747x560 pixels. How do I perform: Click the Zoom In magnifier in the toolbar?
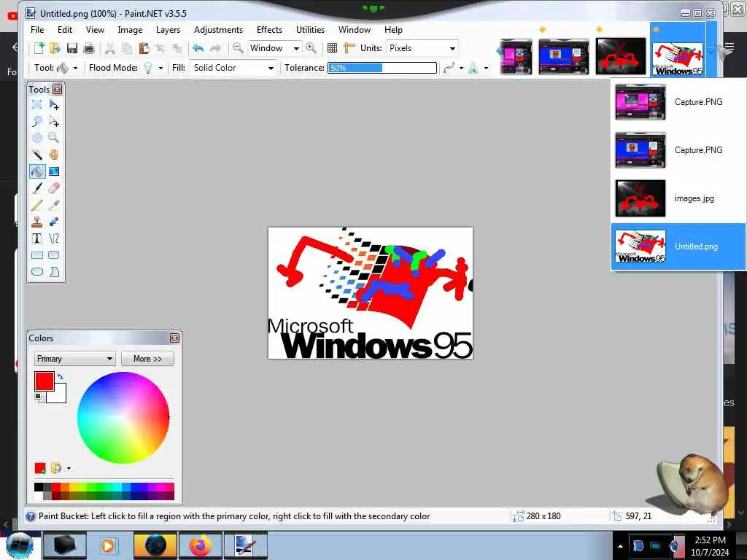pos(311,48)
